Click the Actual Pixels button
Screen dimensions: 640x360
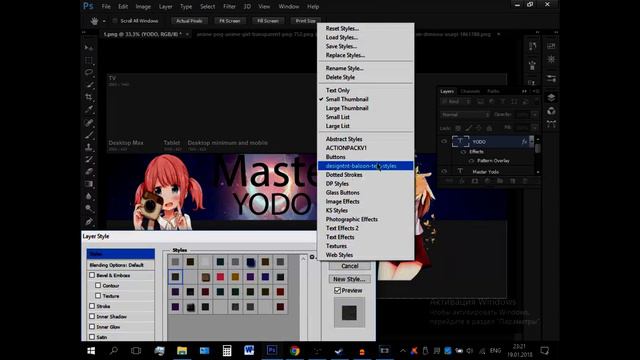tap(189, 20)
